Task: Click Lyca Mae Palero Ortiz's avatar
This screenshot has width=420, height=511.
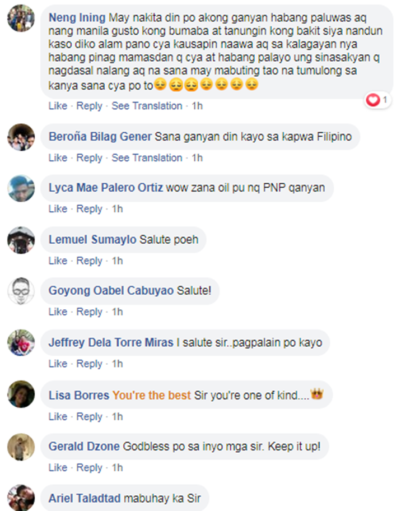Action: point(21,188)
